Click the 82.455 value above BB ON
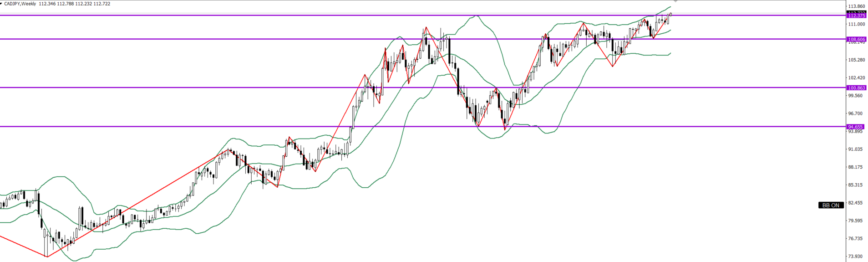Screen dimensions: 868x262 point(856,203)
